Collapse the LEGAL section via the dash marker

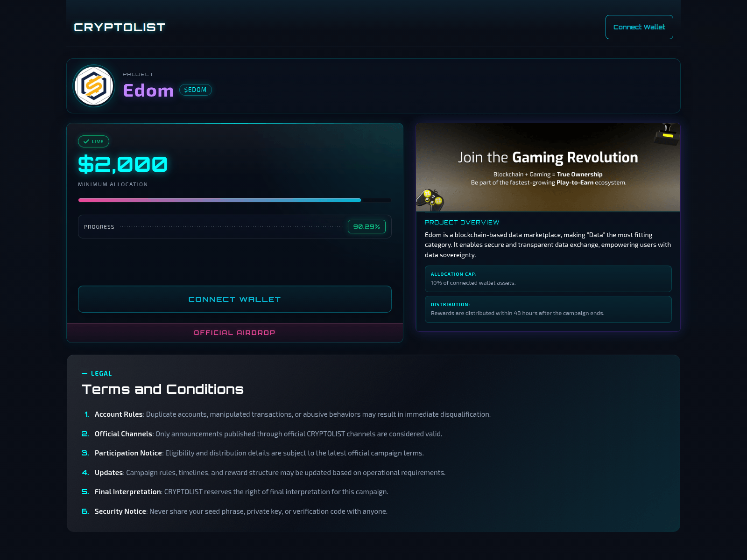(x=85, y=373)
